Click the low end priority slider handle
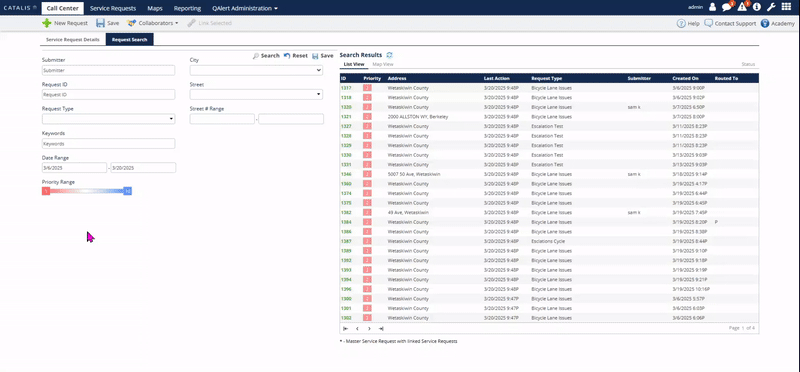The image size is (800, 372). [x=46, y=191]
